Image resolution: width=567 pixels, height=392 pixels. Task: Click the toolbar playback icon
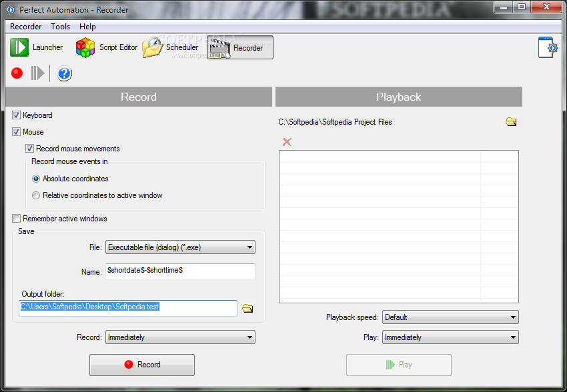pos(37,73)
